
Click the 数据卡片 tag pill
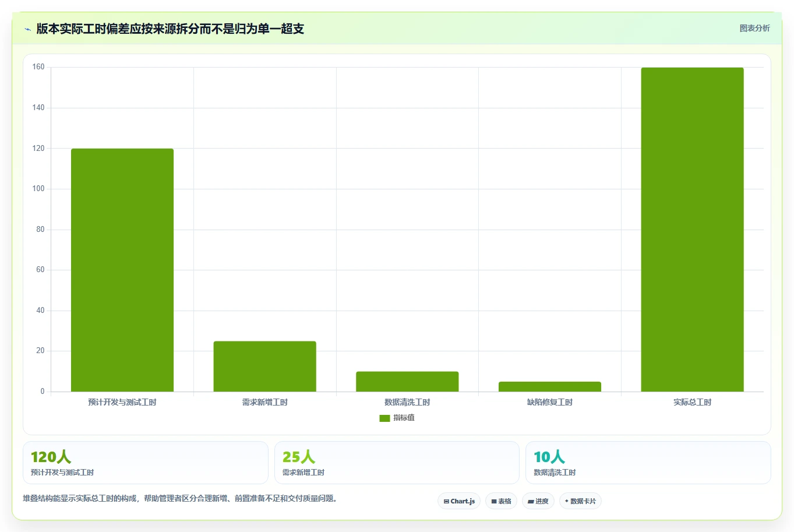point(580,501)
